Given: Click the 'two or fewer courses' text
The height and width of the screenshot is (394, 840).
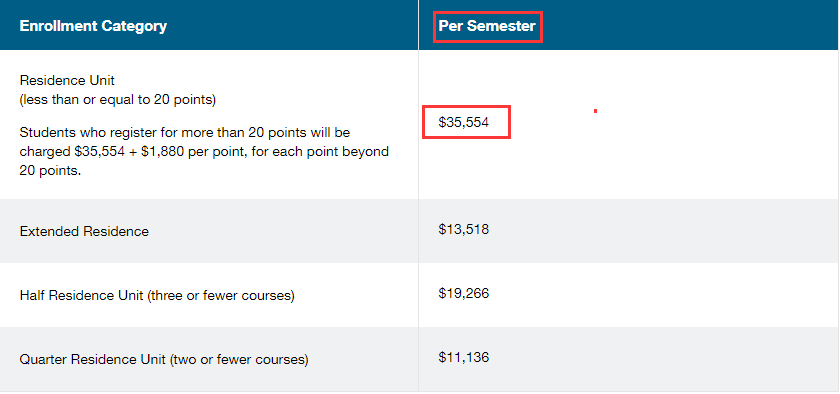Looking at the screenshot, I should pos(239,359).
